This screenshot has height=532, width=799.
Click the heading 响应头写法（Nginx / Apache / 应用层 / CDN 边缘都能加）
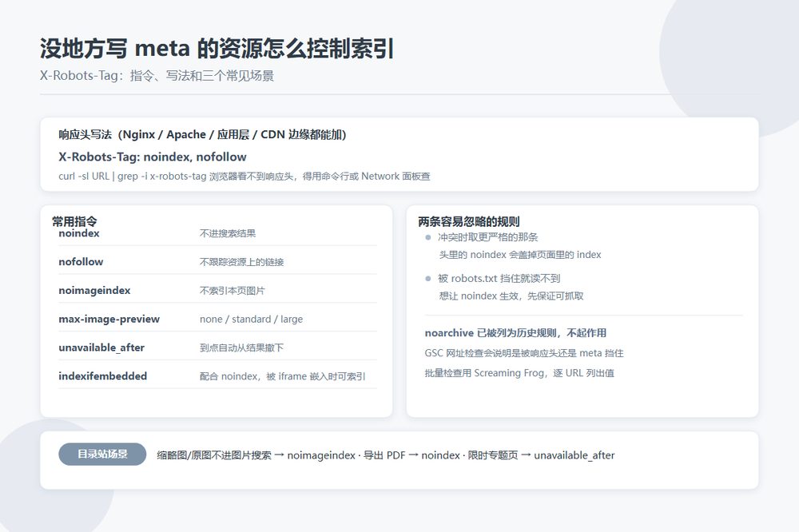pyautogui.click(x=202, y=134)
